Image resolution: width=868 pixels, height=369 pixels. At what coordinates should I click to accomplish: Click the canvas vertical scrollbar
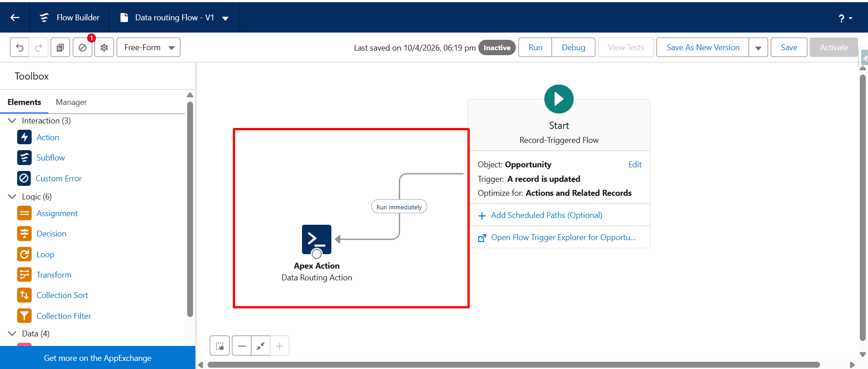(x=863, y=208)
